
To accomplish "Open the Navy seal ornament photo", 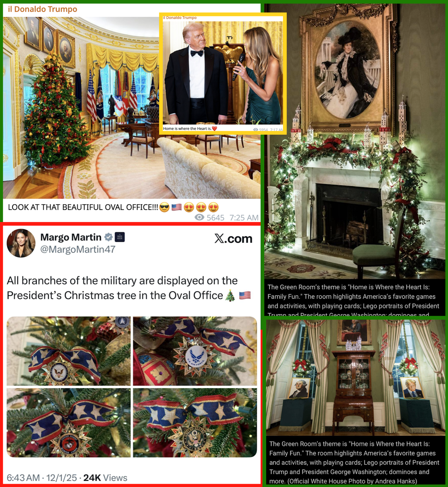I will coord(69,351).
